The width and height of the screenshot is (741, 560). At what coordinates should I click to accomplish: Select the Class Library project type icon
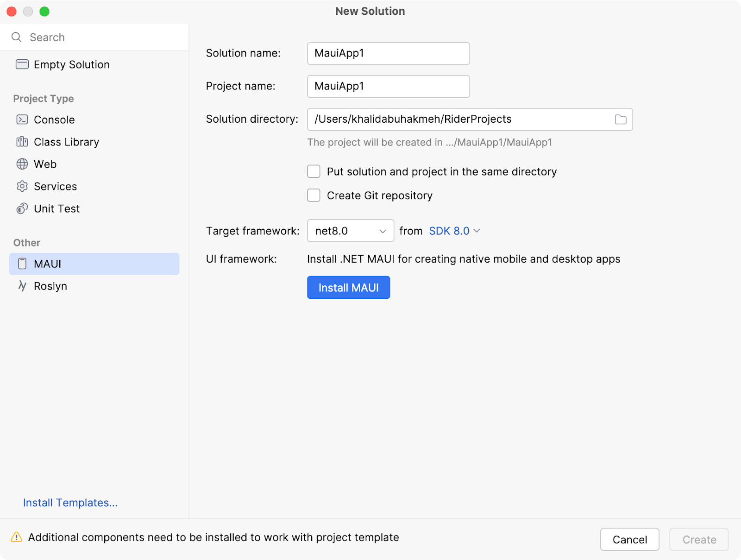[22, 142]
